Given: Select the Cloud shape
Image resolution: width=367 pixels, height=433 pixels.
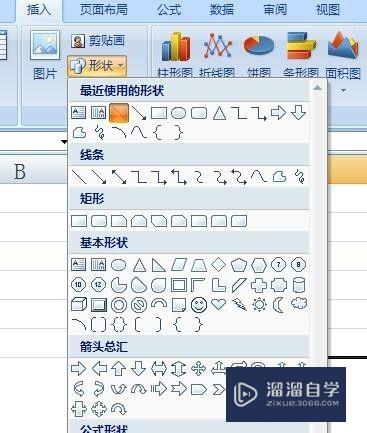Looking at the screenshot, I should (x=299, y=304).
